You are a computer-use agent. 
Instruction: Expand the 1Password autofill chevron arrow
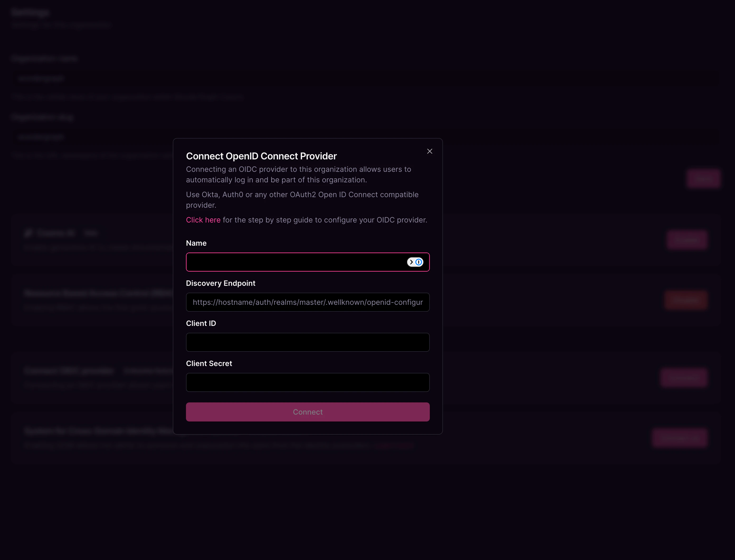(412, 262)
